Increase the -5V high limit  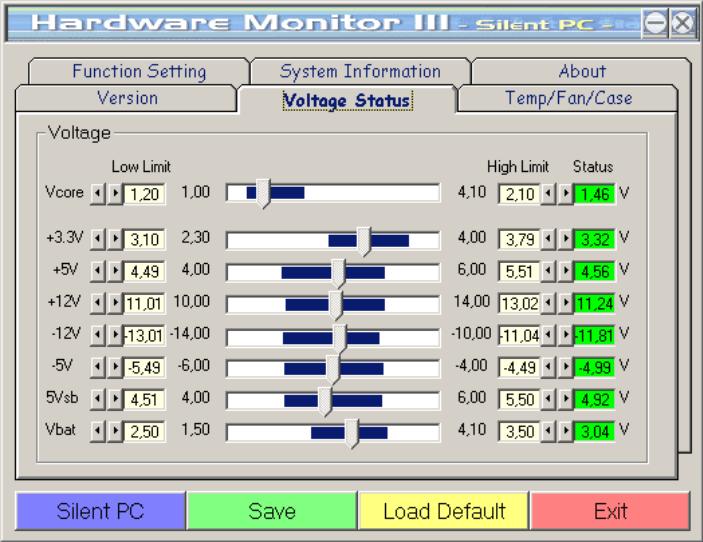[x=565, y=368]
